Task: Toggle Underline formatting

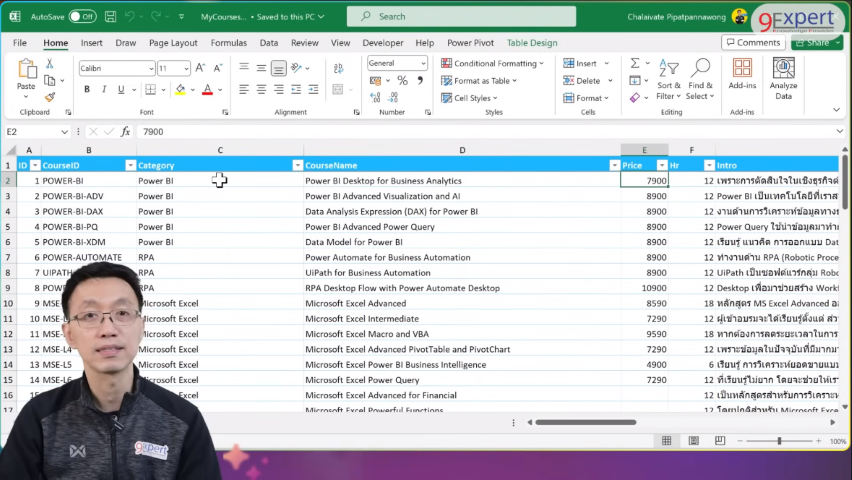Action: point(121,89)
